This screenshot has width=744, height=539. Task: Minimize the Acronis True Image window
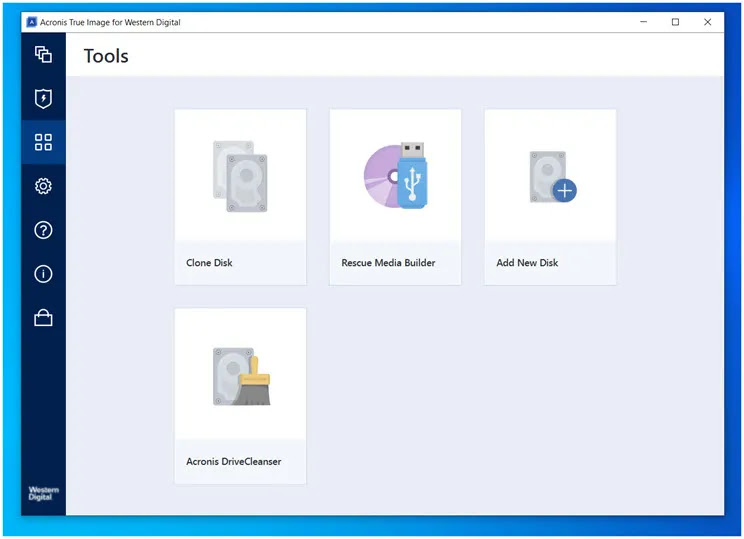coord(643,22)
